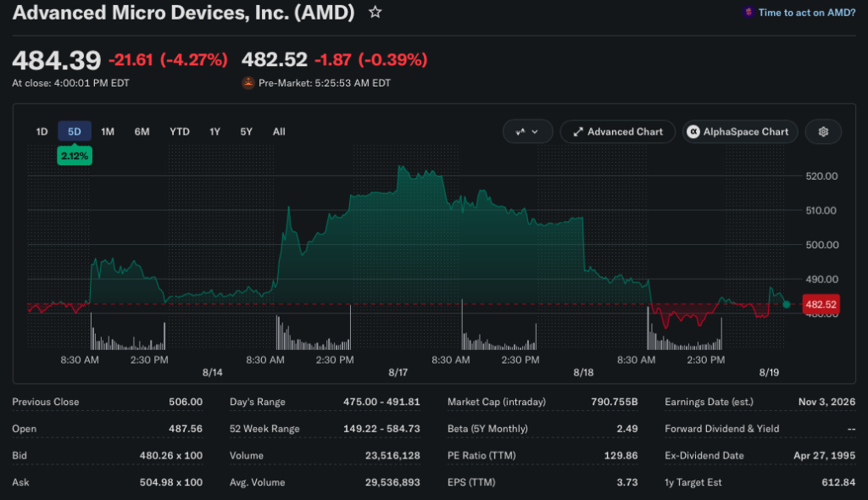Viewport: 868px width, 500px height.
Task: Click the Avg. Volume value 29,536,893
Action: [x=392, y=482]
